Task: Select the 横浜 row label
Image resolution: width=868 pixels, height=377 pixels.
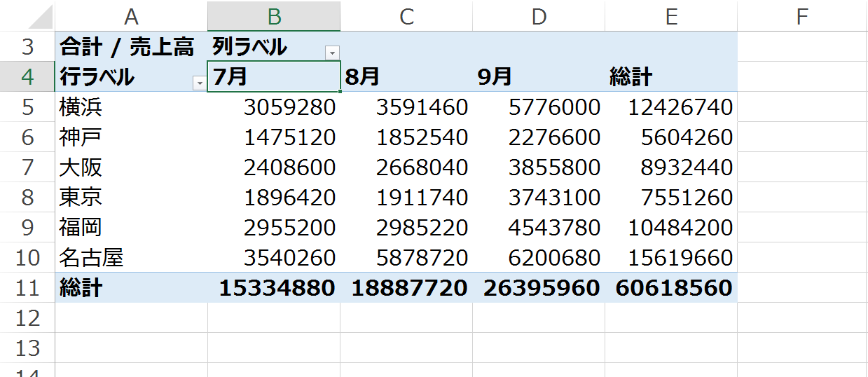Action: pyautogui.click(x=131, y=107)
